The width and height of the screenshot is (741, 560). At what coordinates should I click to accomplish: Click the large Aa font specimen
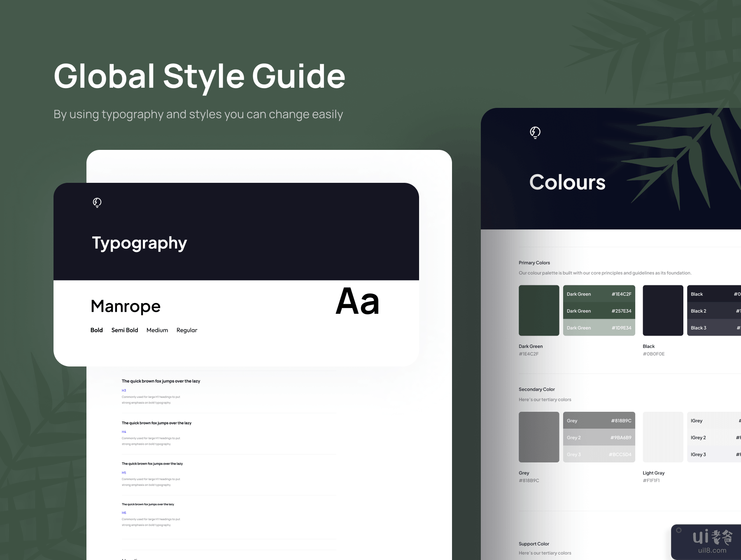[x=357, y=301]
